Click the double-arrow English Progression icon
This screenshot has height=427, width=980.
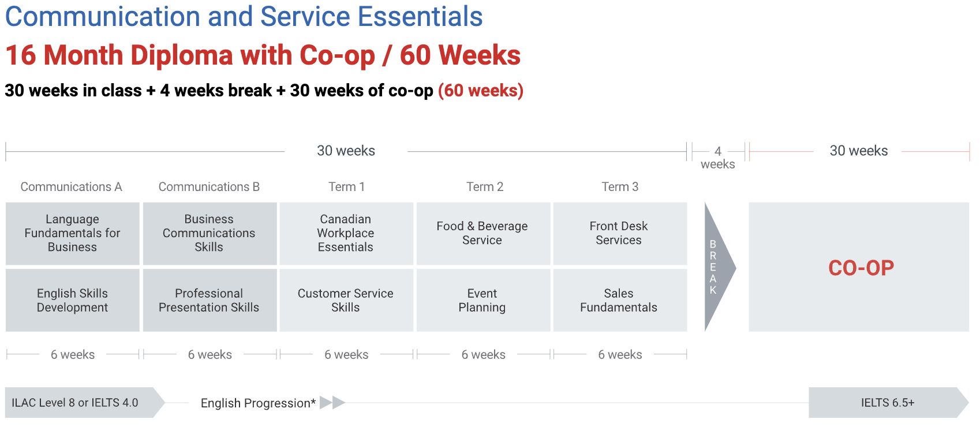pyautogui.click(x=332, y=402)
